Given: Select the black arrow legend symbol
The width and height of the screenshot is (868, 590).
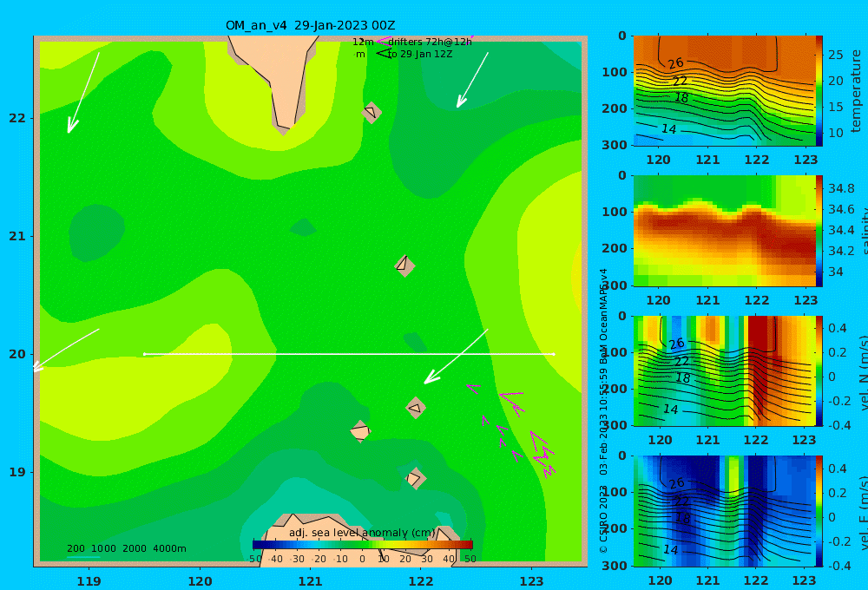Looking at the screenshot, I should [x=384, y=53].
